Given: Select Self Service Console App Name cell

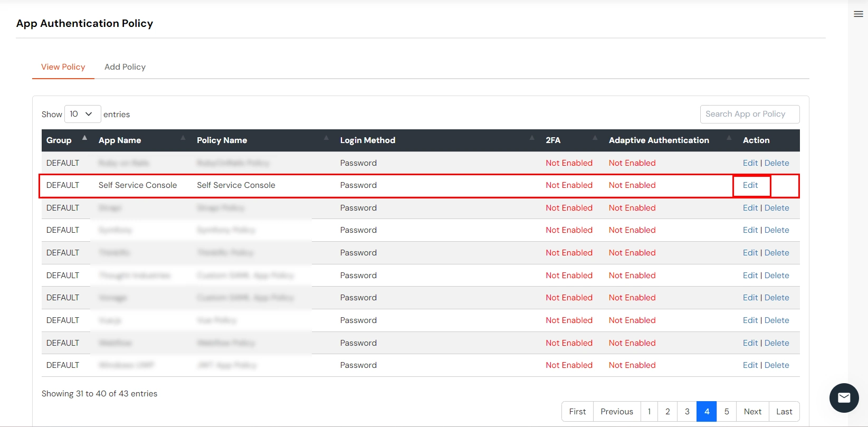Looking at the screenshot, I should (x=138, y=185).
